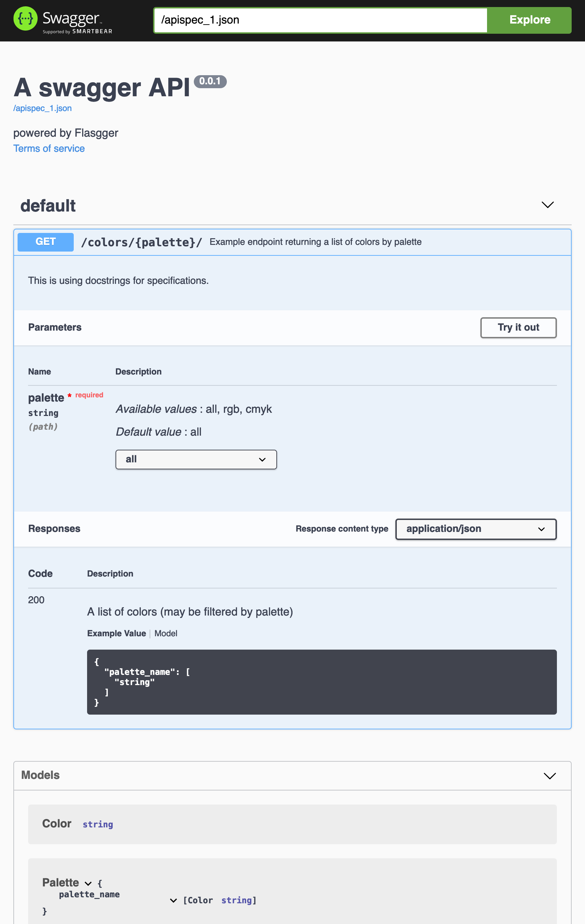Click the 200 response code
Image resolution: width=585 pixels, height=924 pixels.
click(x=36, y=599)
